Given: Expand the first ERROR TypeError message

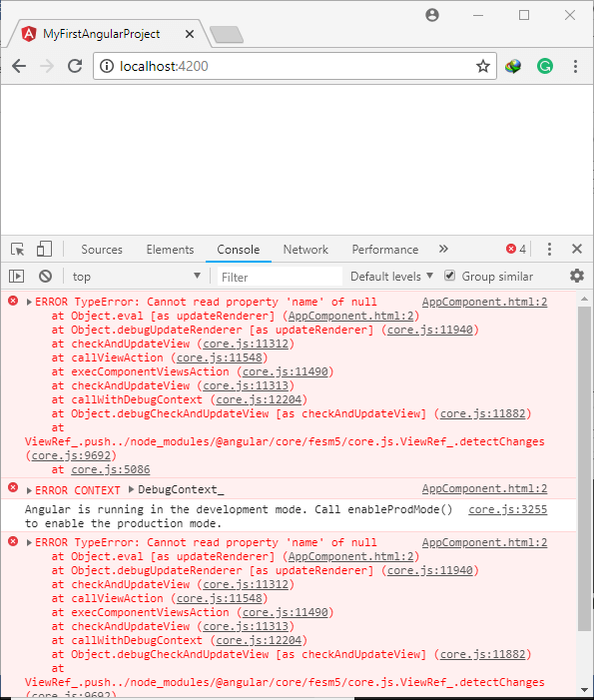Looking at the screenshot, I should pyautogui.click(x=29, y=303).
